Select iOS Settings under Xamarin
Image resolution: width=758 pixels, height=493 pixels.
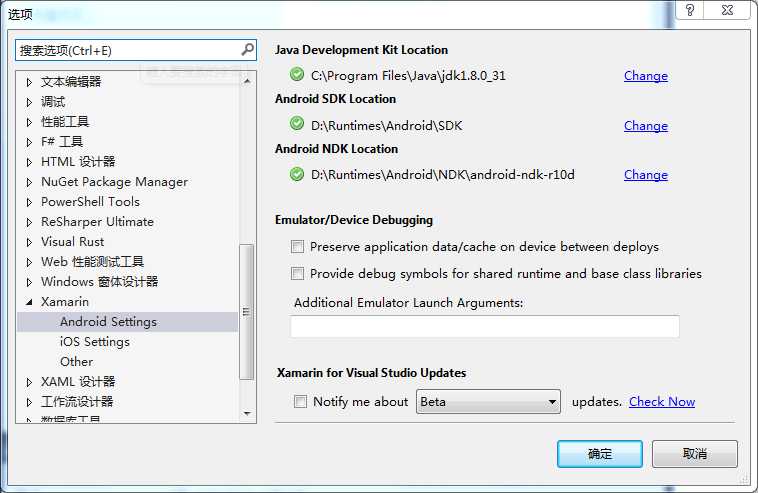click(95, 342)
